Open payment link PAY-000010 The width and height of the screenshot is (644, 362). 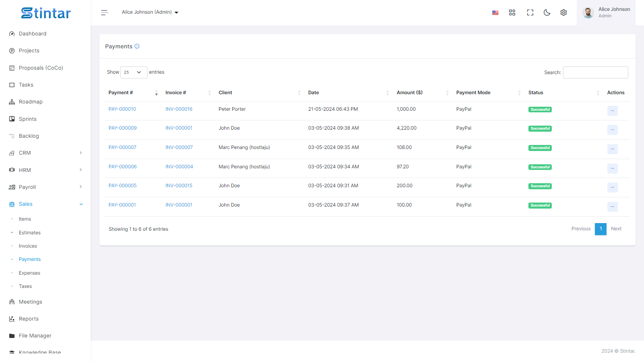(x=122, y=109)
